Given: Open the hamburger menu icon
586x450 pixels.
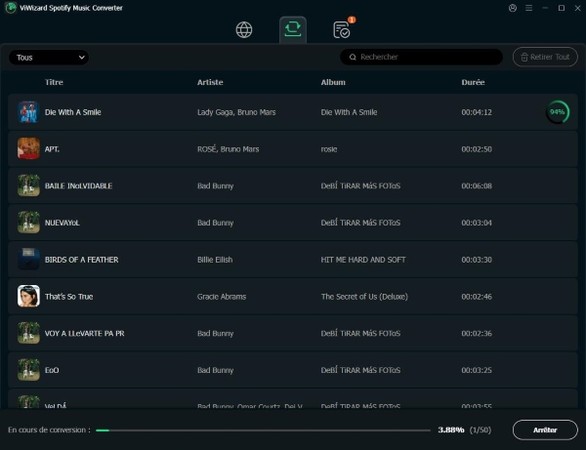Looking at the screenshot, I should [x=529, y=8].
